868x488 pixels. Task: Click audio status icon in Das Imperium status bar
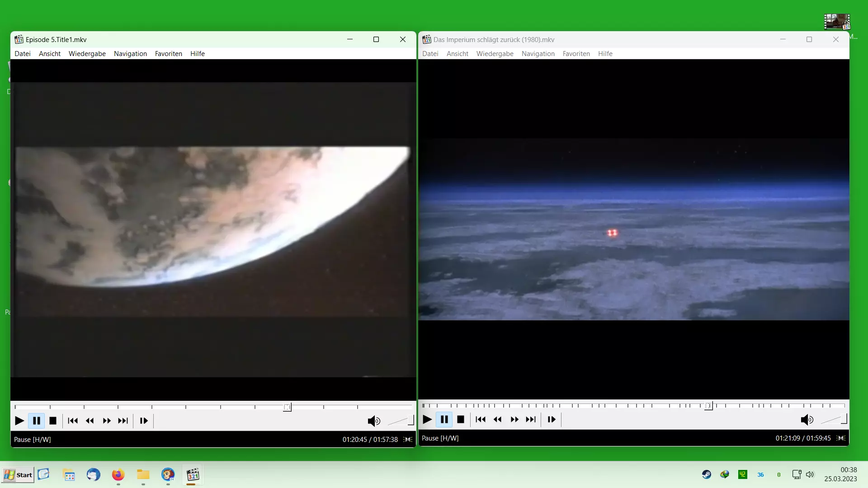click(841, 438)
